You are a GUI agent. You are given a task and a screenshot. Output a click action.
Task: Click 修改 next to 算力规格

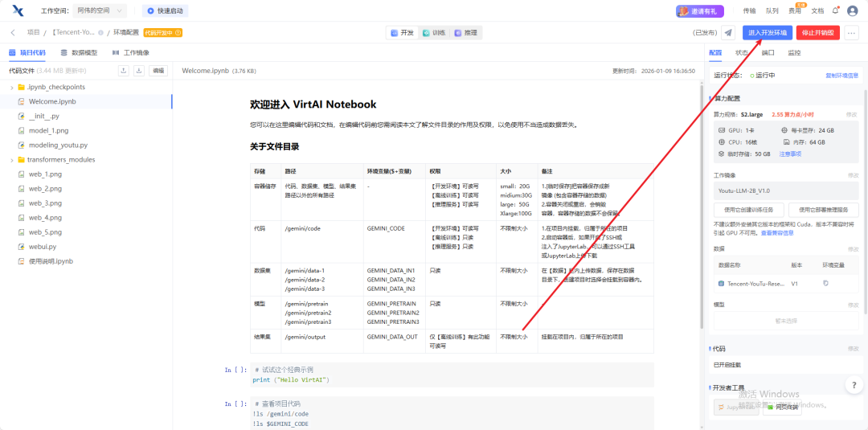click(853, 114)
